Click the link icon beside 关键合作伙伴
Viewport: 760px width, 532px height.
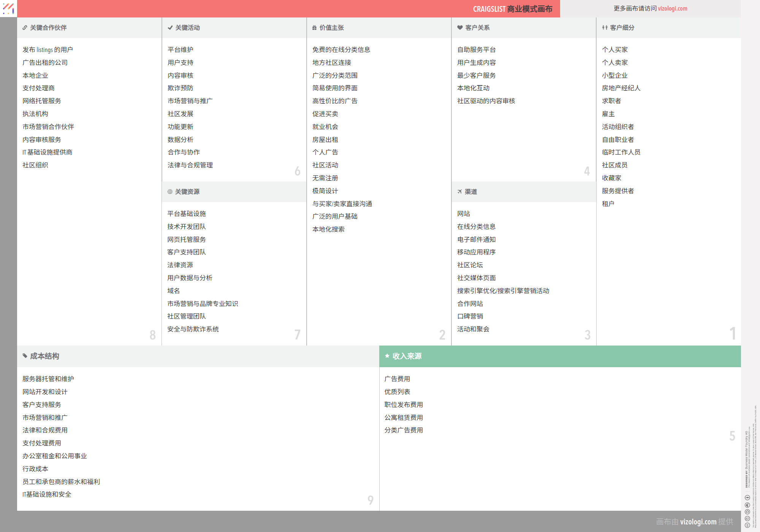(x=25, y=28)
